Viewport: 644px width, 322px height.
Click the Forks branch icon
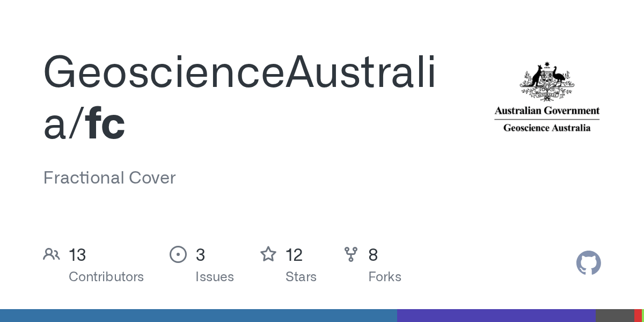point(351,254)
